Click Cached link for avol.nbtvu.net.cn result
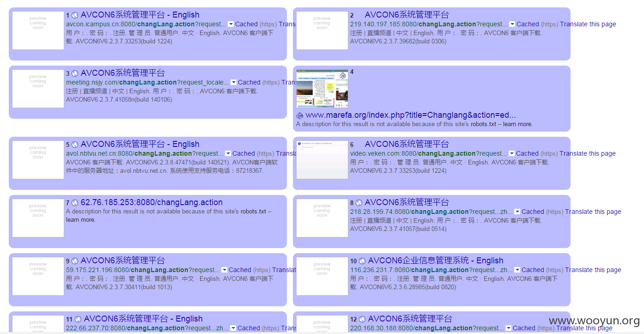The image size is (644, 334). pos(243,153)
